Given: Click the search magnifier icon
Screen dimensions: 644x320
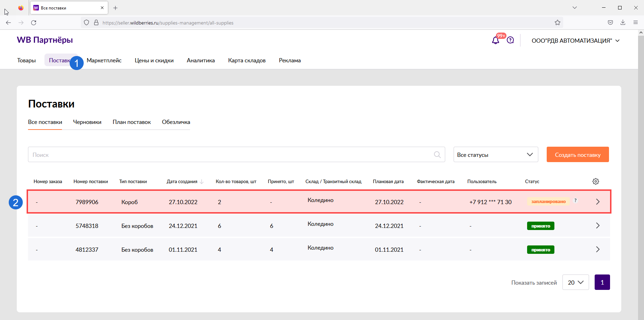Looking at the screenshot, I should click(x=437, y=155).
